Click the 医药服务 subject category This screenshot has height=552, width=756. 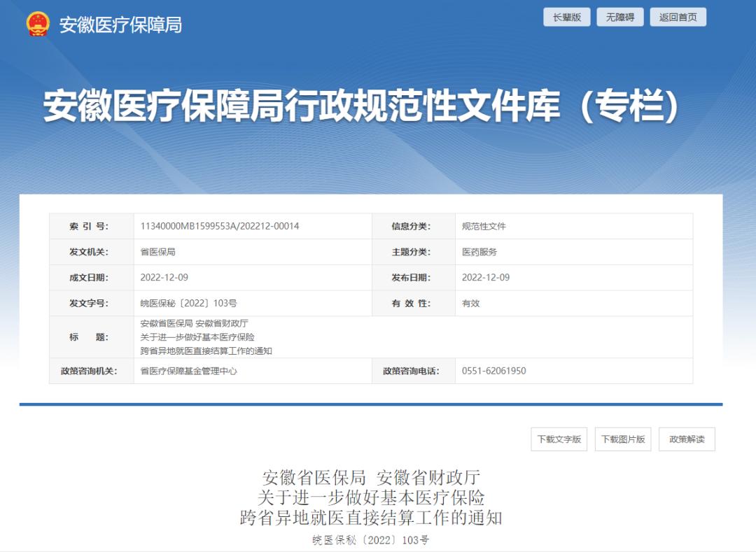[477, 252]
